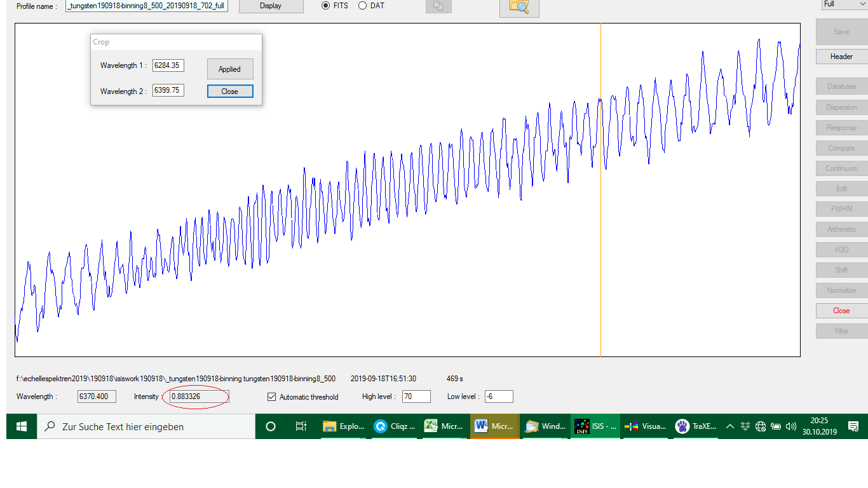Image resolution: width=868 pixels, height=488 pixels.
Task: Switch to ISIS app in taskbar
Action: (595, 426)
